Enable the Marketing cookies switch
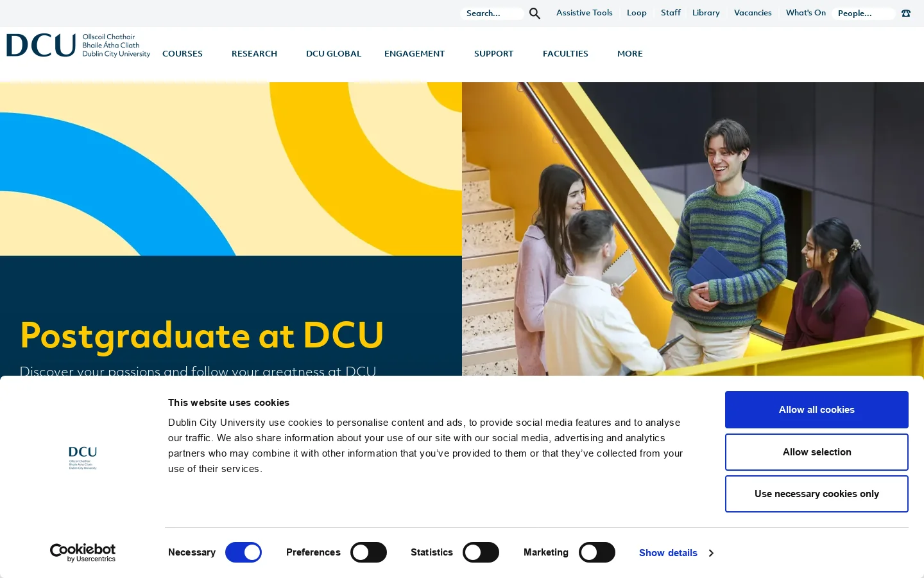The image size is (924, 578). pos(597,552)
